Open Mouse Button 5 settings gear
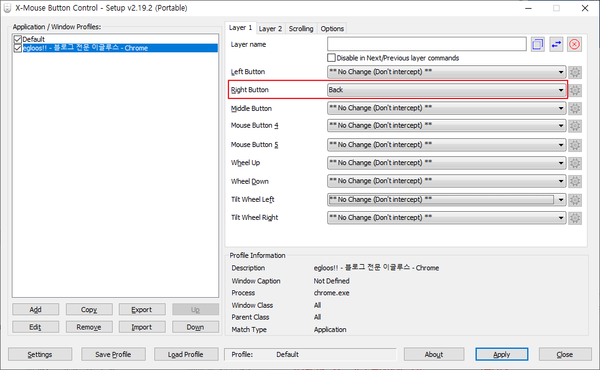The image size is (600, 370). [575, 145]
